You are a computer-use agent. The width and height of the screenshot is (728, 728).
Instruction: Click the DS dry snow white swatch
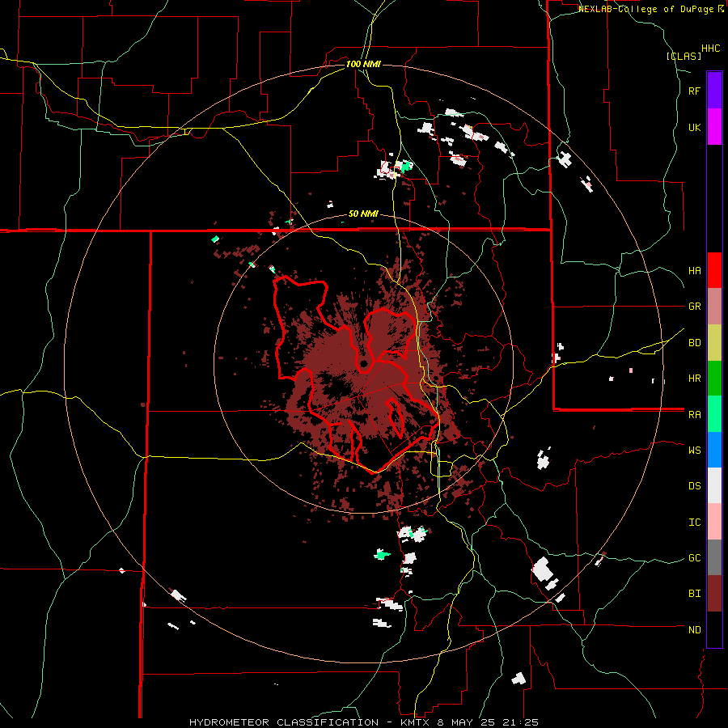pyautogui.click(x=714, y=485)
